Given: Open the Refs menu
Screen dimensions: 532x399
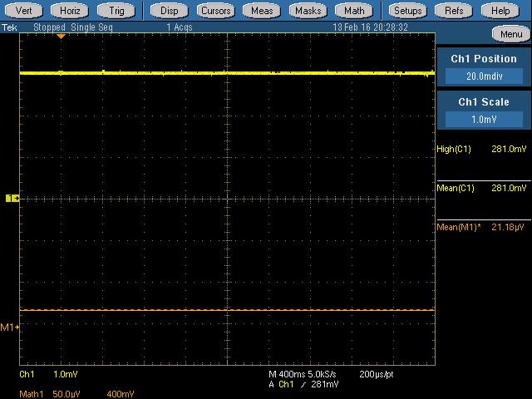Looking at the screenshot, I should (454, 11).
